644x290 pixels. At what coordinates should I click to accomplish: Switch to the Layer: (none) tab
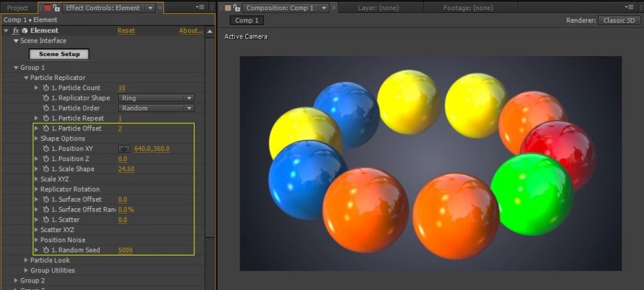pyautogui.click(x=378, y=8)
